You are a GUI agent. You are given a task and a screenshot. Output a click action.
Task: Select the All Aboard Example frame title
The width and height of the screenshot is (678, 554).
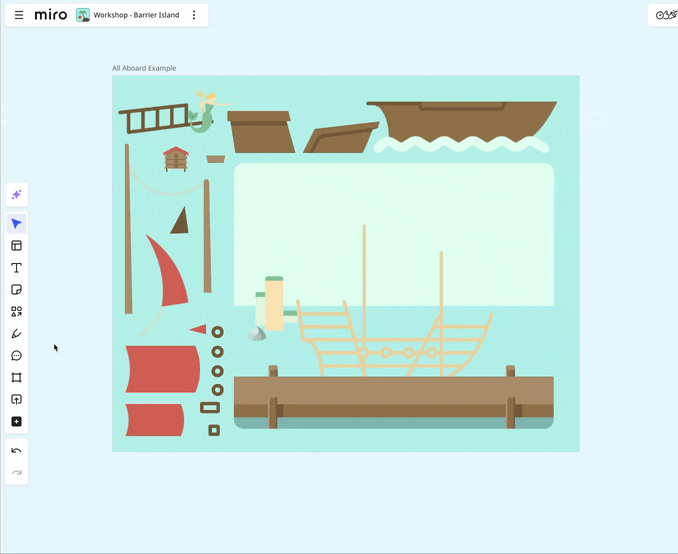pyautogui.click(x=144, y=68)
